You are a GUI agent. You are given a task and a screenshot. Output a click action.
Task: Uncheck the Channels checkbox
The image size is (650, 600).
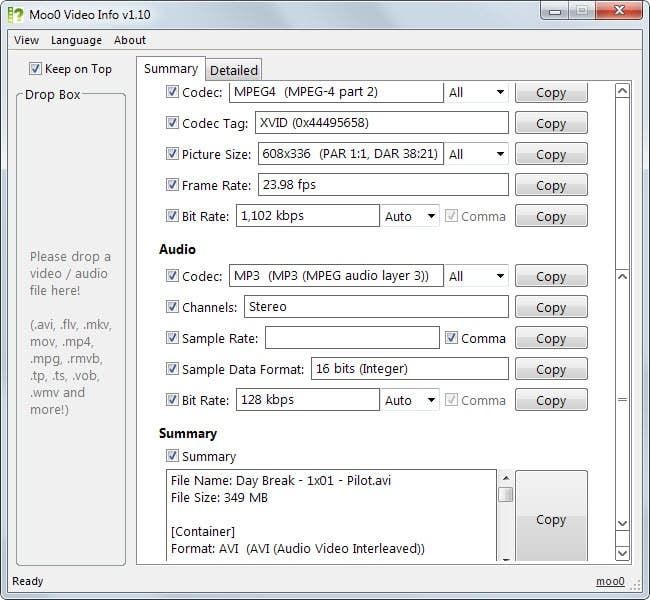172,307
